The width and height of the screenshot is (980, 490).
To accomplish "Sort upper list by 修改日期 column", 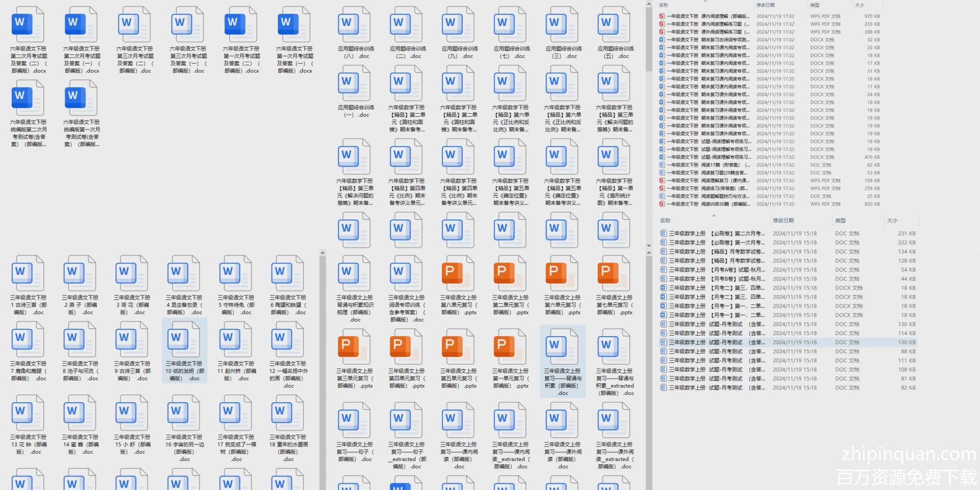I will pos(765,5).
